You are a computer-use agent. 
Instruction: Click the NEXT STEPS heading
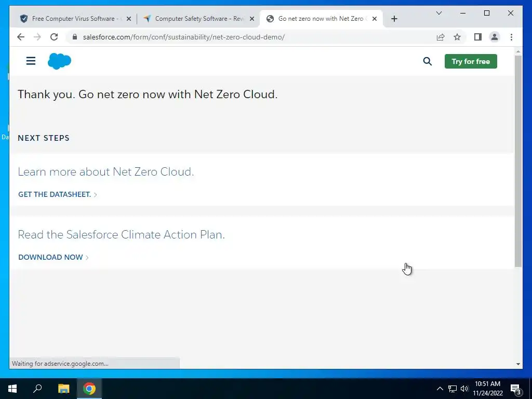[x=44, y=138]
